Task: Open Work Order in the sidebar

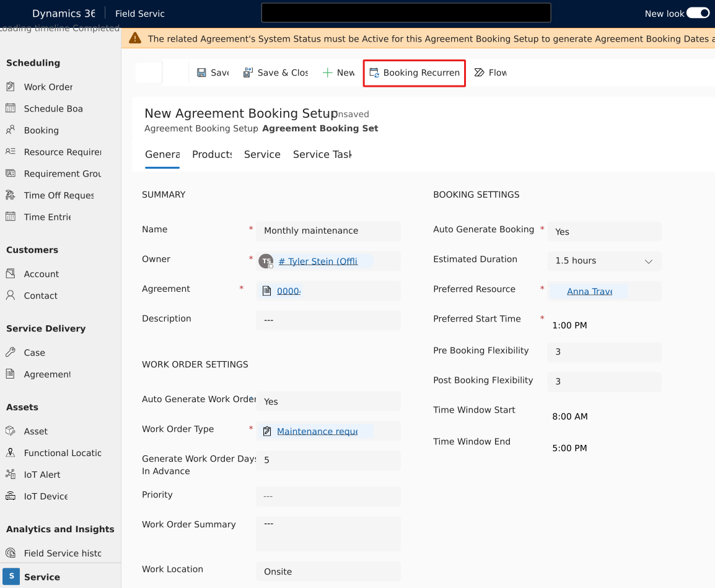Action: click(x=48, y=87)
